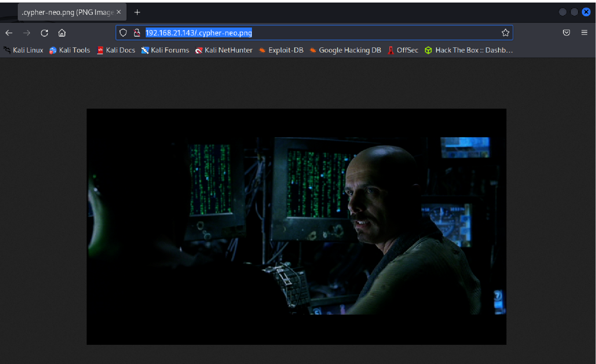This screenshot has width=596, height=364.
Task: Click the shield tracking protection icon
Action: pyautogui.click(x=123, y=33)
